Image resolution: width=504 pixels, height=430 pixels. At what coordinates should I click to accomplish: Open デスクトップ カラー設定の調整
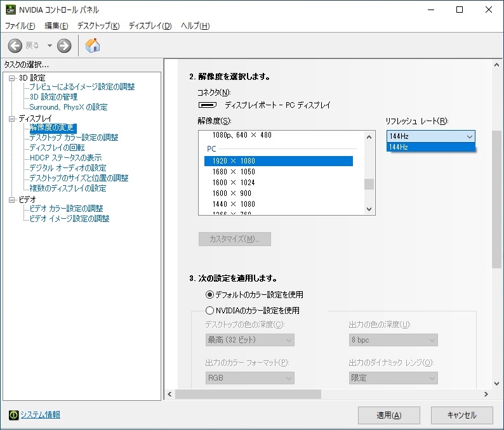point(74,138)
